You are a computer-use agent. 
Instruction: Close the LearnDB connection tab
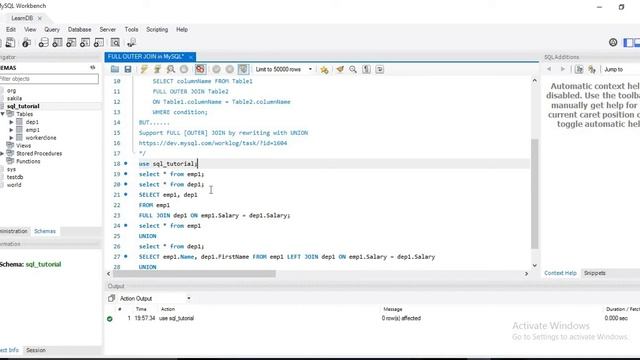[40, 18]
